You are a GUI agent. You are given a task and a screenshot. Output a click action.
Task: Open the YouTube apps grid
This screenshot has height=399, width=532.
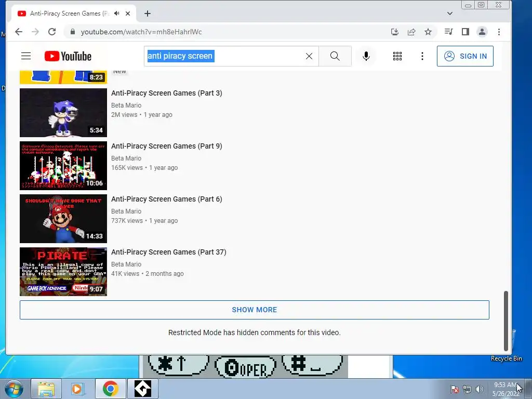pyautogui.click(x=397, y=56)
